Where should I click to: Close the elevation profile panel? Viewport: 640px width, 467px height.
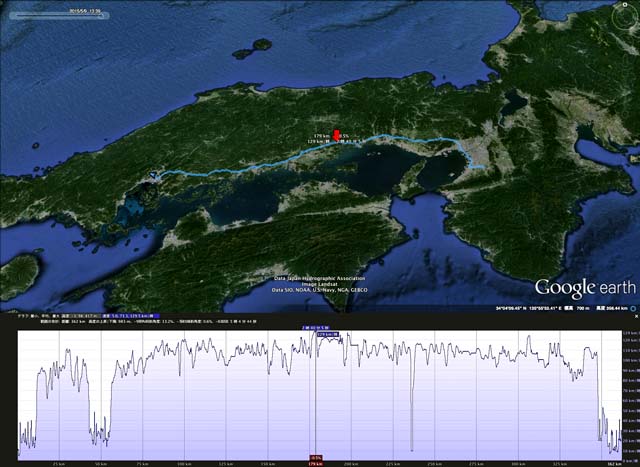(x=636, y=316)
